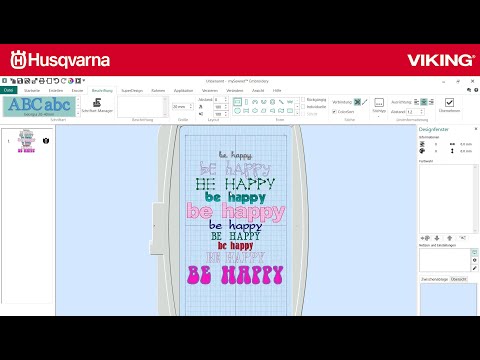The width and height of the screenshot is (480, 360).
Task: Open the help question mark icon
Action: [476, 90]
